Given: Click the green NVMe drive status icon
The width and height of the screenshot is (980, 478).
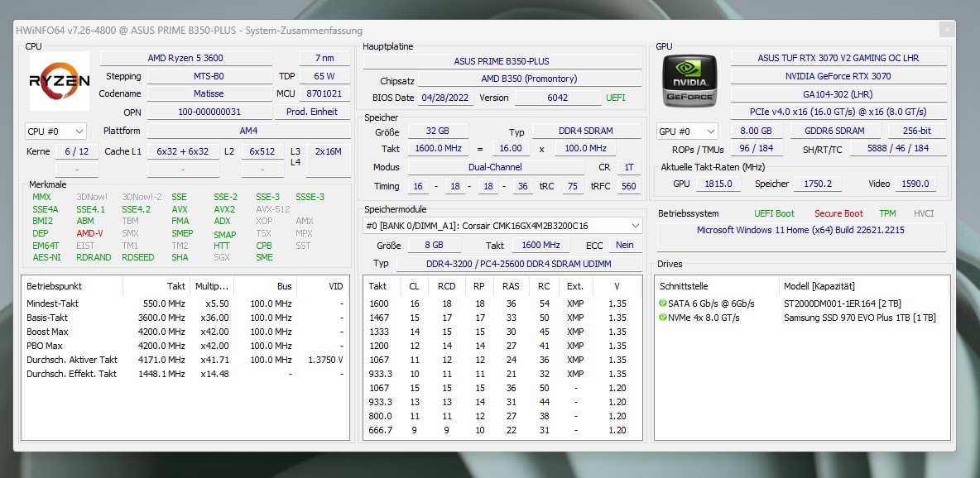Looking at the screenshot, I should [662, 318].
